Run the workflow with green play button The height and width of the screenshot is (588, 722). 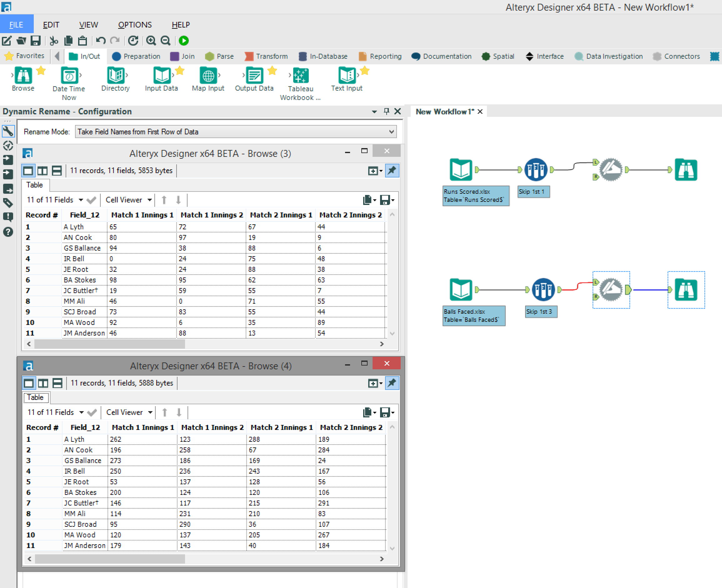[184, 41]
